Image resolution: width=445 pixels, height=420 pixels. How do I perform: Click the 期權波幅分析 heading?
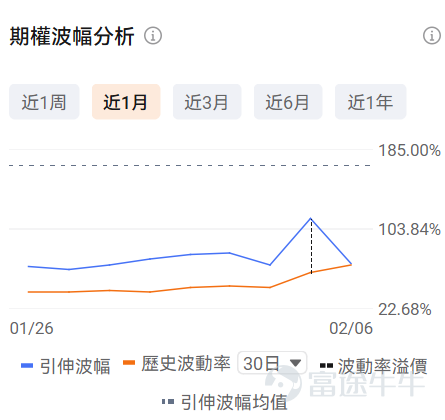pyautogui.click(x=72, y=36)
